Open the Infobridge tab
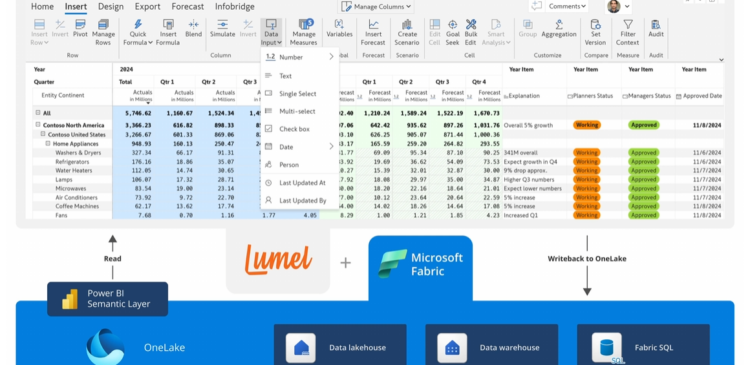The image size is (750, 365). [x=234, y=7]
